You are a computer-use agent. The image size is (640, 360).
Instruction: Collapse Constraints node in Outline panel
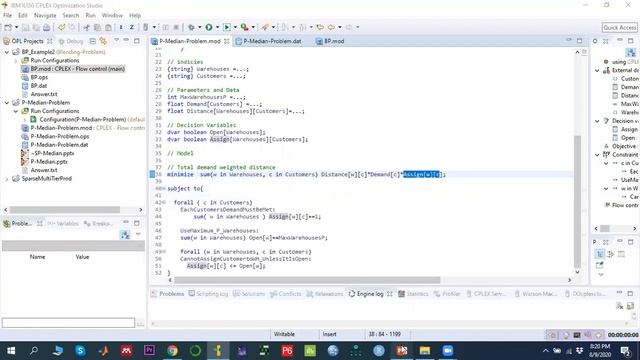coord(598,155)
